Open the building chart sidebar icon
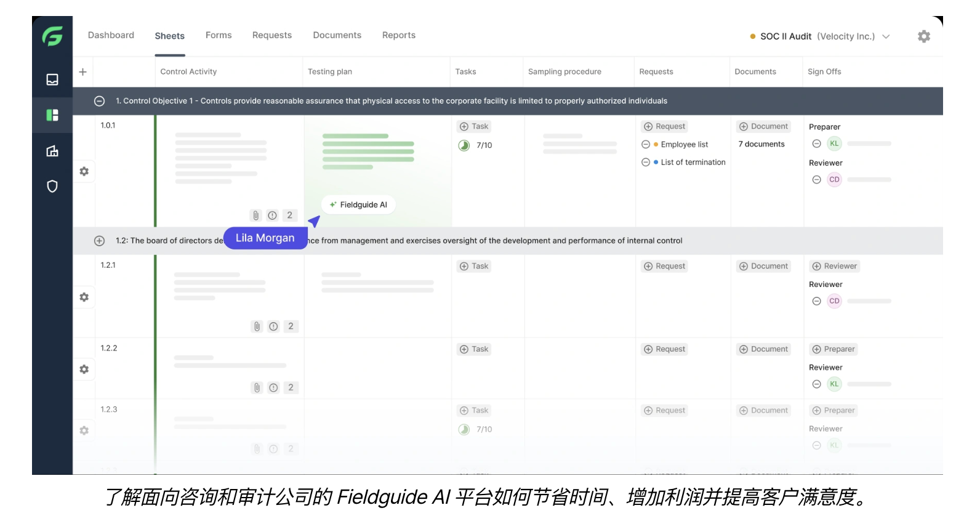 pyautogui.click(x=52, y=151)
